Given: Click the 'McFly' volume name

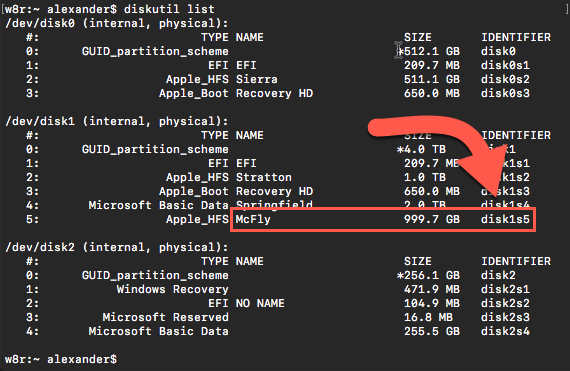Looking at the screenshot, I should click(253, 219).
